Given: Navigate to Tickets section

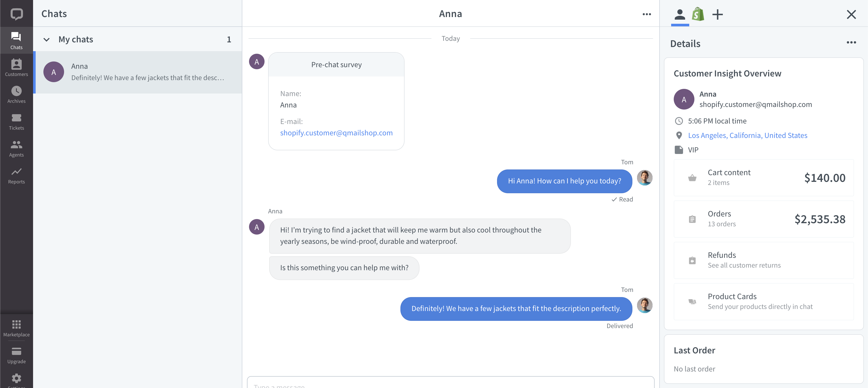Looking at the screenshot, I should coord(17,122).
